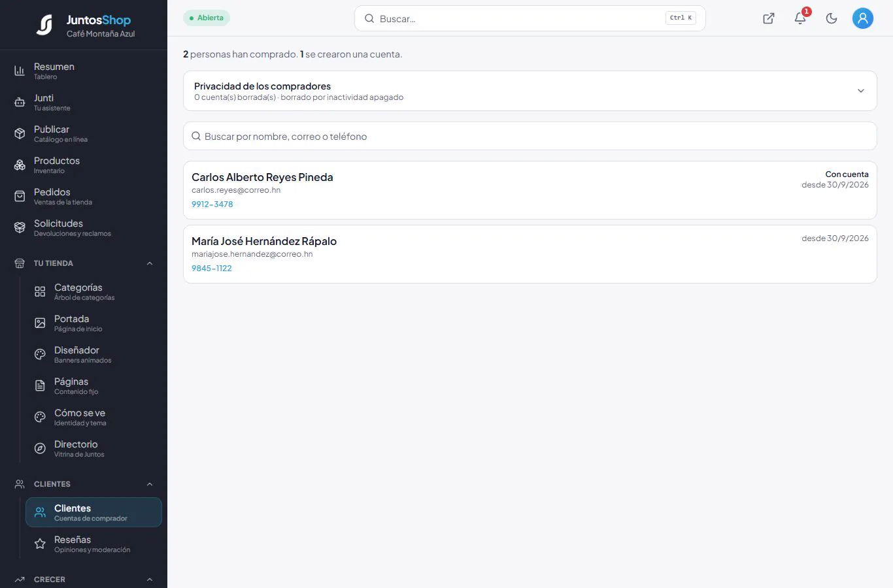This screenshot has width=893, height=588.
Task: Click the Diseñador palette icon
Action: coord(40,354)
